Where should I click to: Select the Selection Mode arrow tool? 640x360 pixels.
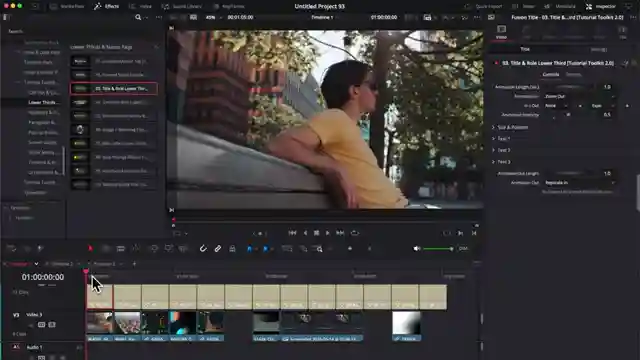[x=90, y=249]
